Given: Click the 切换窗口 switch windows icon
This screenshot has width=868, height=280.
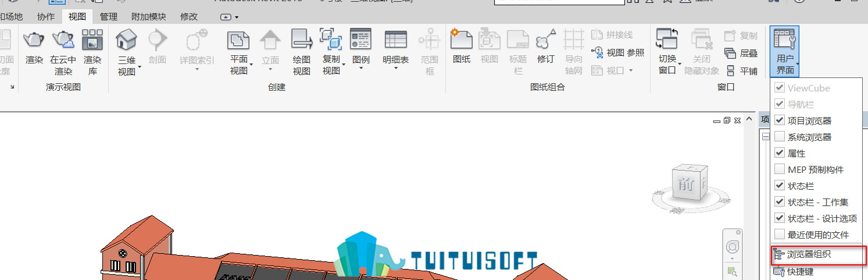Looking at the screenshot, I should click(667, 39).
